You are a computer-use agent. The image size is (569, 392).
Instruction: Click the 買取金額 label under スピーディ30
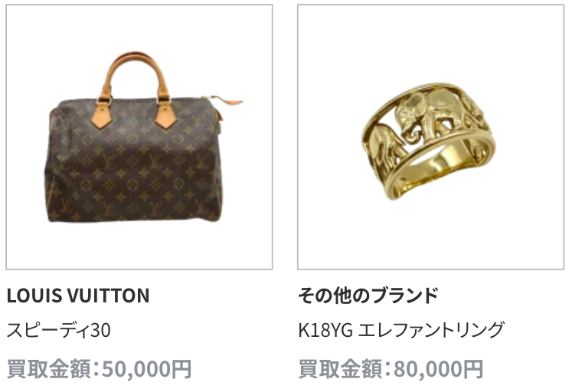click(48, 369)
